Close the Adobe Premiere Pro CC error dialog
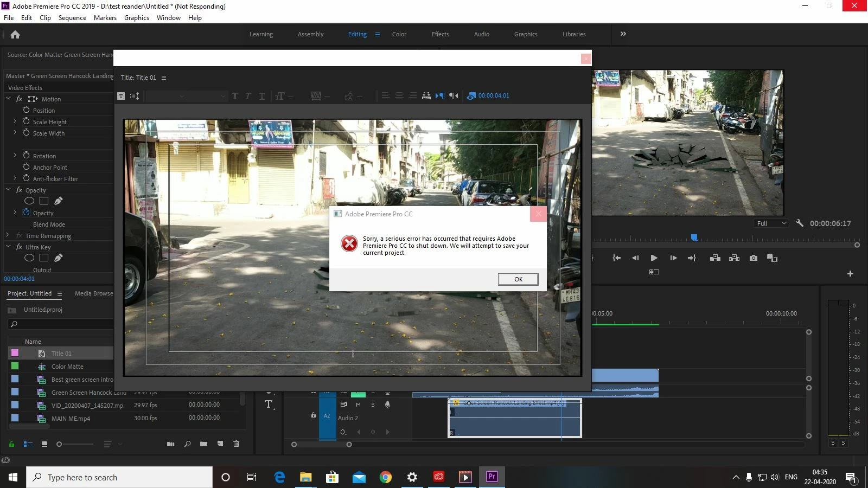This screenshot has height=488, width=868. 538,214
